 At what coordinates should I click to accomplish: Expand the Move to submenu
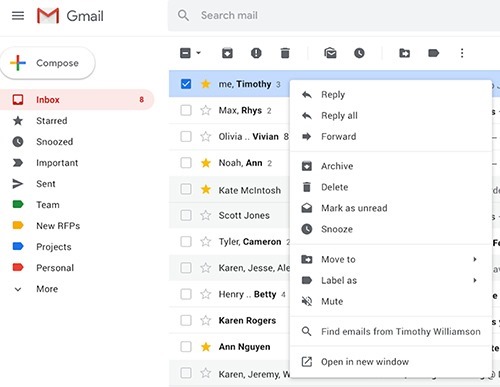click(391, 259)
